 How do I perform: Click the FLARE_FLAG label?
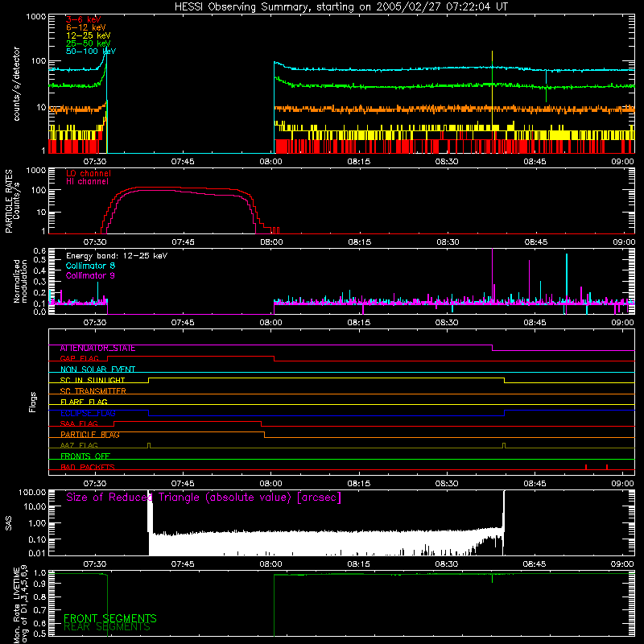(84, 402)
